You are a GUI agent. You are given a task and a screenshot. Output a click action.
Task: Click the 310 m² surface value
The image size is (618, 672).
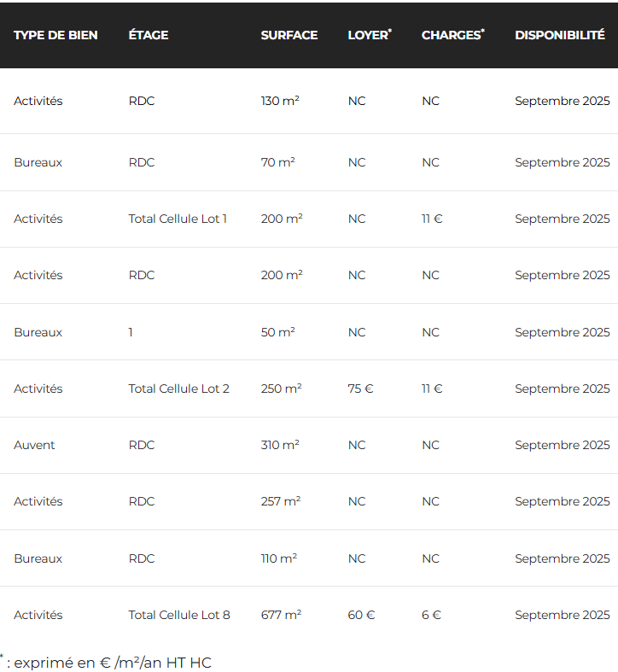click(x=280, y=445)
